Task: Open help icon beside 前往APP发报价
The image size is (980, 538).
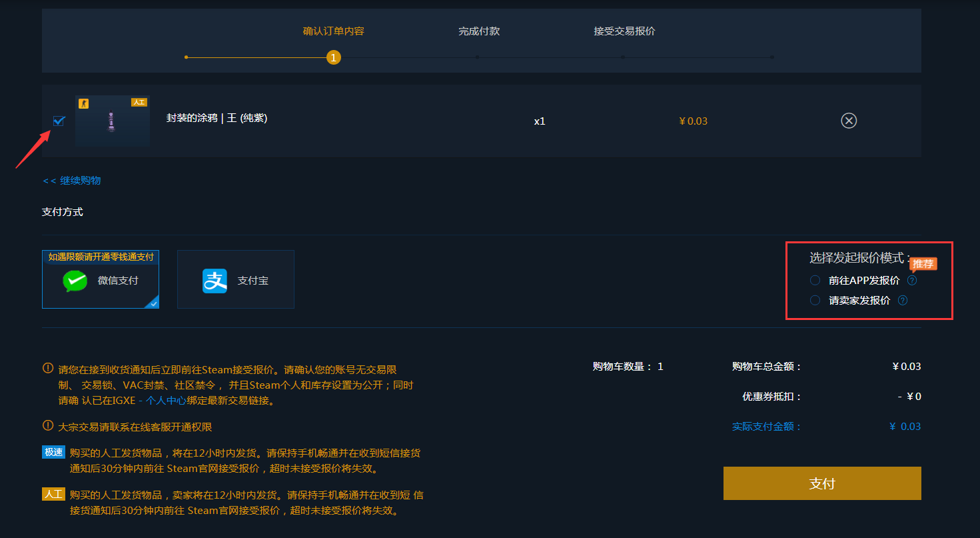Action: pyautogui.click(x=912, y=281)
